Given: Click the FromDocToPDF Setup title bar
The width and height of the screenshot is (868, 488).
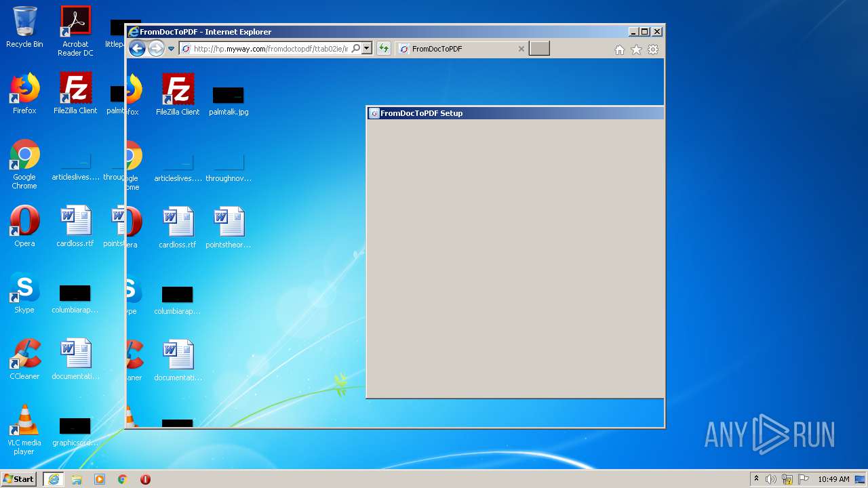Looking at the screenshot, I should click(515, 113).
